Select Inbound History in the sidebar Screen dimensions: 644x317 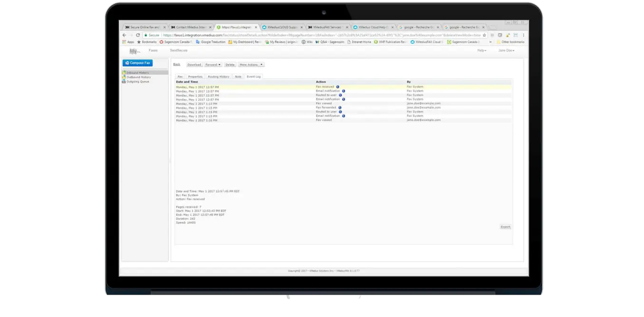pyautogui.click(x=138, y=72)
